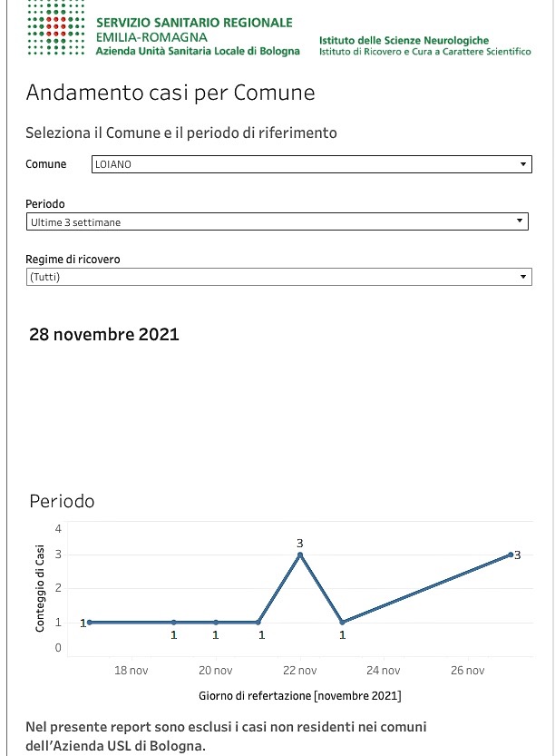The image size is (555, 756).
Task: Select the 22 nov data point with value 3
Action: click(300, 555)
